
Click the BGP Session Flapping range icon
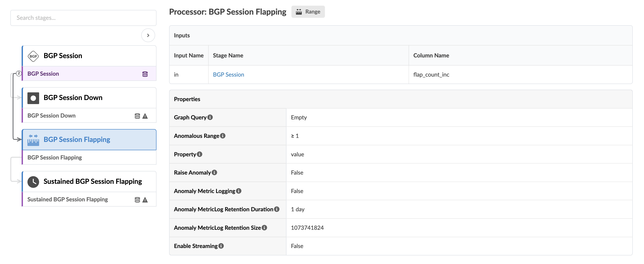tap(33, 140)
